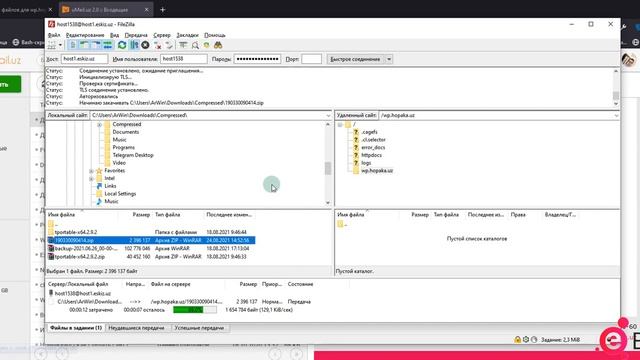Viewport: 640px width, 360px height.
Task: Toggle message log display icon
Action: tap(73, 45)
